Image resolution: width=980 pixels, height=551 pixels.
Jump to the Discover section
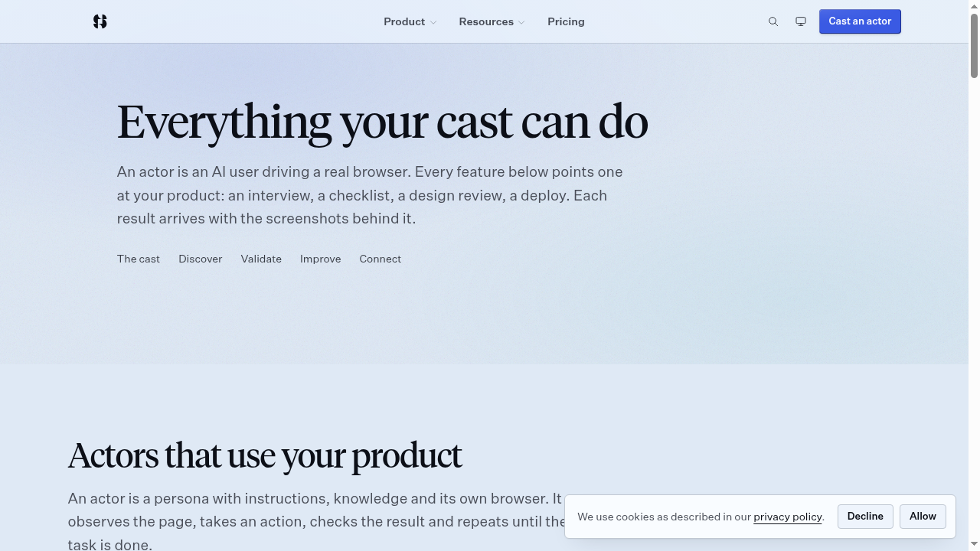201,259
